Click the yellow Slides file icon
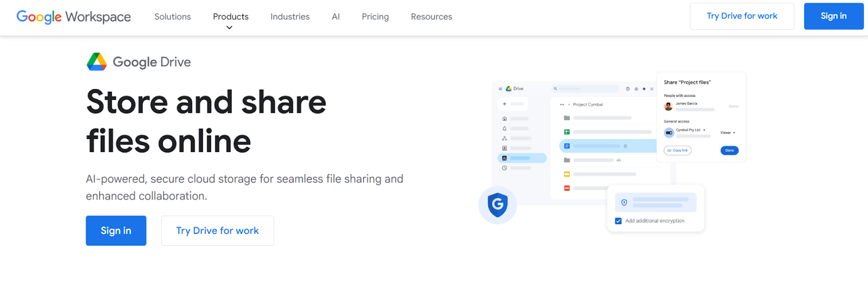Screen dimensions: 868x298 (x=566, y=174)
